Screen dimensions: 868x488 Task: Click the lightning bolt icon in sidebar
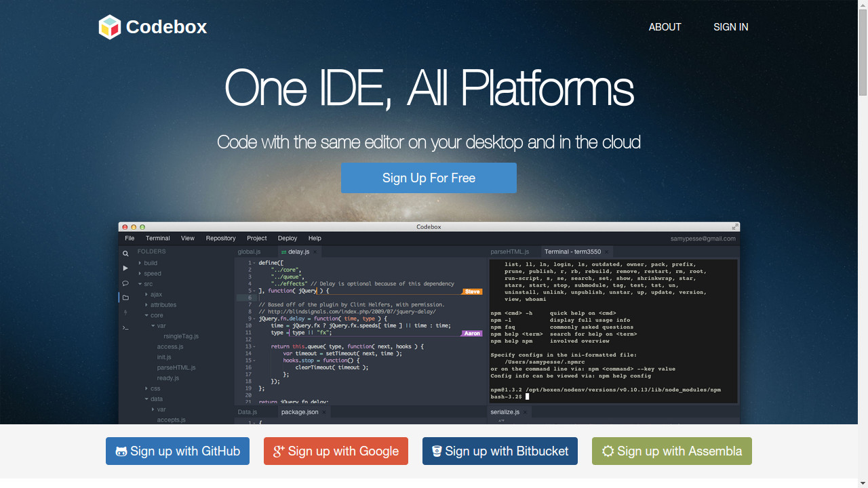[x=125, y=312]
